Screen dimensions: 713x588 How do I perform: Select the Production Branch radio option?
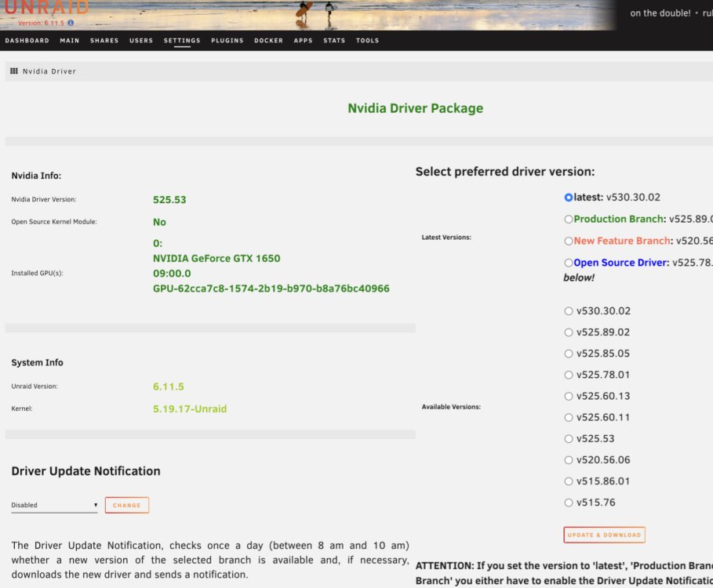pos(569,220)
